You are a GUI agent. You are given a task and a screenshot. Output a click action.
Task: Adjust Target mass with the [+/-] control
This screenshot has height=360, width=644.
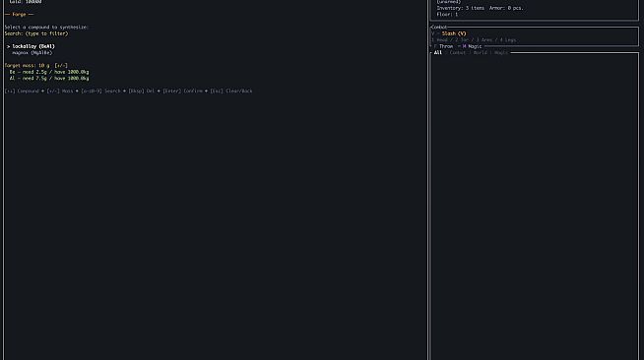pyautogui.click(x=61, y=66)
